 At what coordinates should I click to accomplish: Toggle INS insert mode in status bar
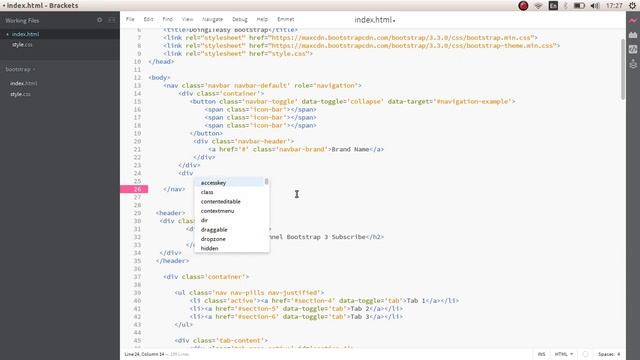[x=541, y=354]
